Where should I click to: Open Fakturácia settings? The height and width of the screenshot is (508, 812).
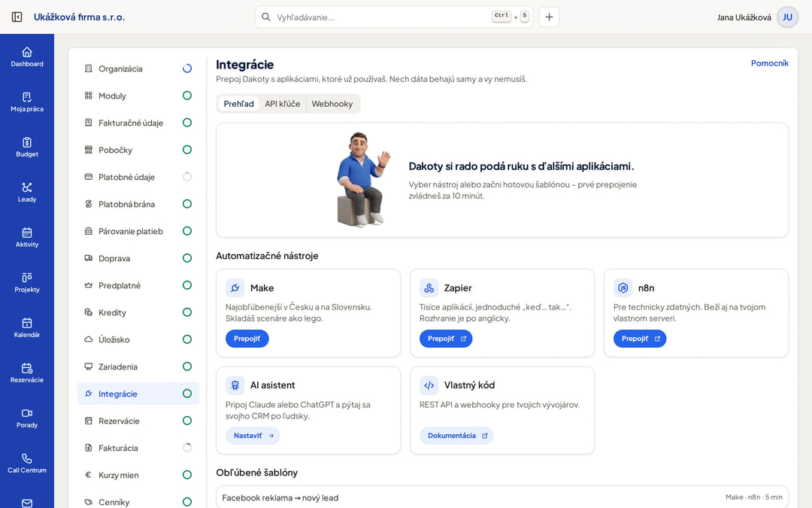point(138,448)
